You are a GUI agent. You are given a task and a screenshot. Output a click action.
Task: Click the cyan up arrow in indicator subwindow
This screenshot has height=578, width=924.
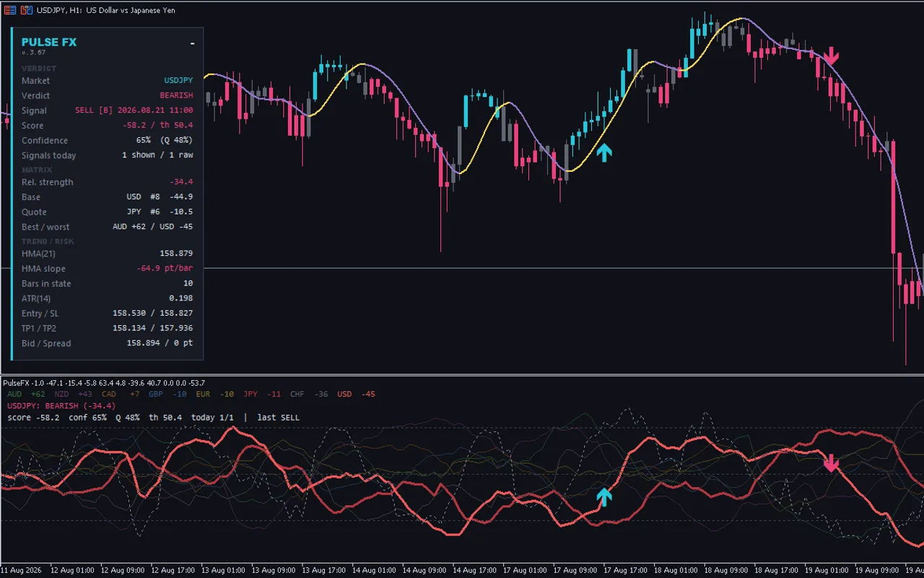603,496
